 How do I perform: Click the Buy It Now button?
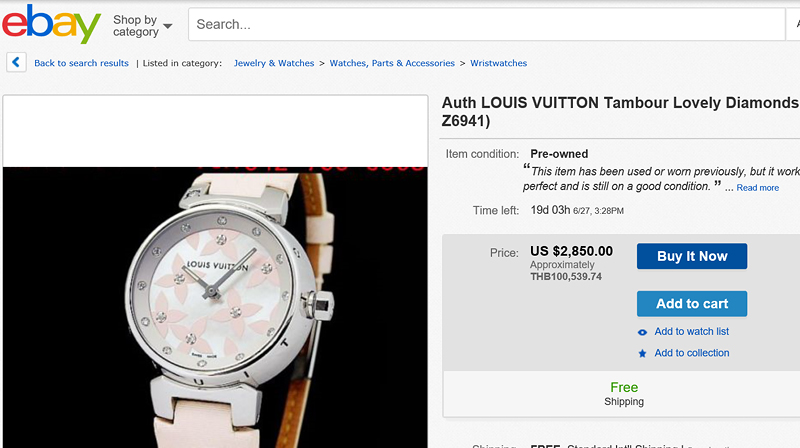[691, 256]
